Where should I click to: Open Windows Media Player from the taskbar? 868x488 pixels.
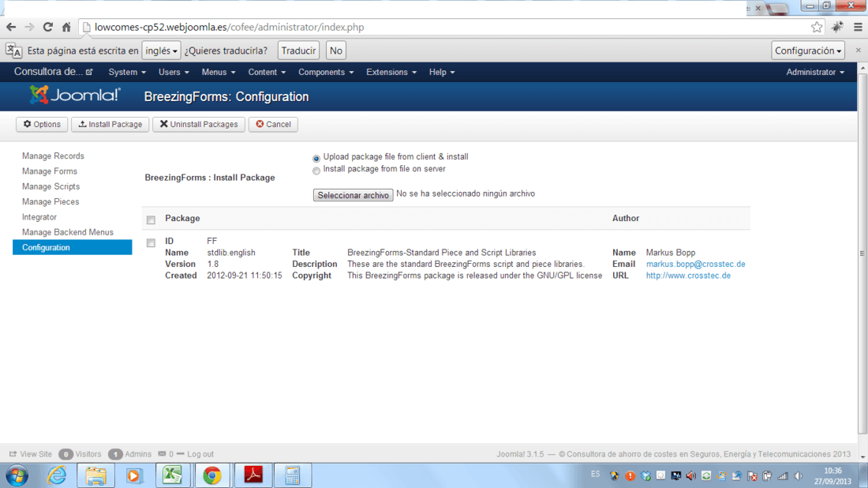[133, 476]
